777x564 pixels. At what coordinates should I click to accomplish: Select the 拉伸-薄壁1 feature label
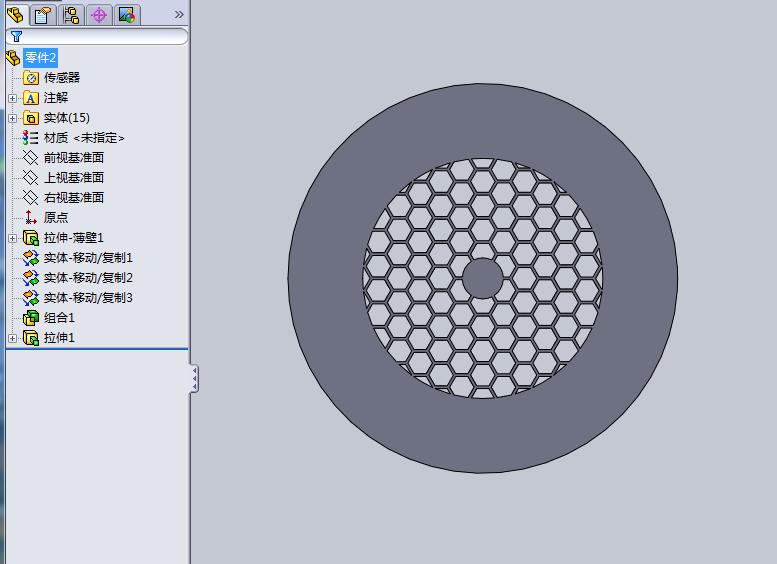click(74, 237)
